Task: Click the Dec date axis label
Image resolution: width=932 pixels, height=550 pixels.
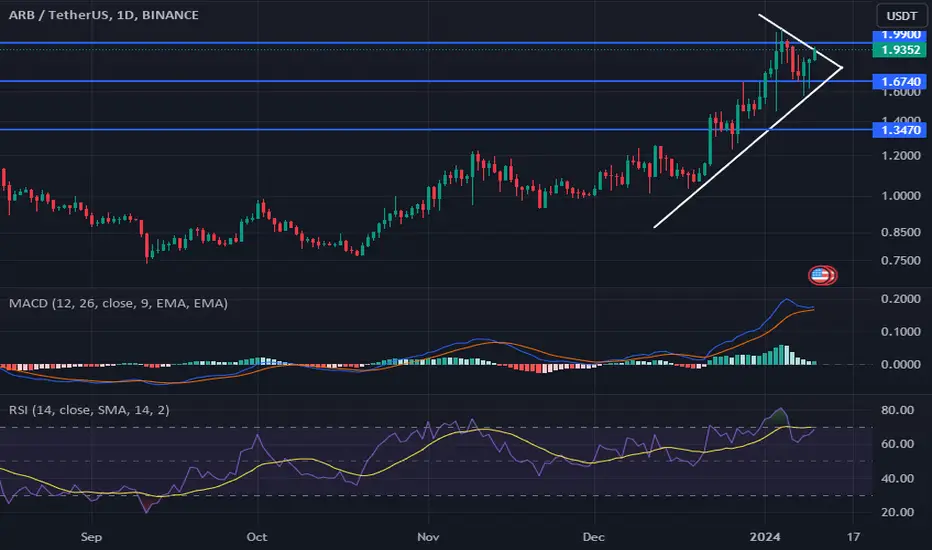Action: click(x=593, y=537)
